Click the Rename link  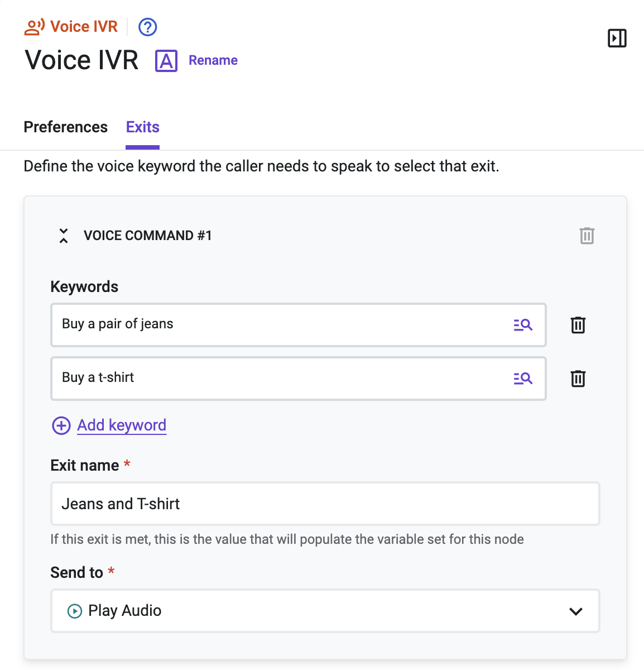(x=213, y=60)
